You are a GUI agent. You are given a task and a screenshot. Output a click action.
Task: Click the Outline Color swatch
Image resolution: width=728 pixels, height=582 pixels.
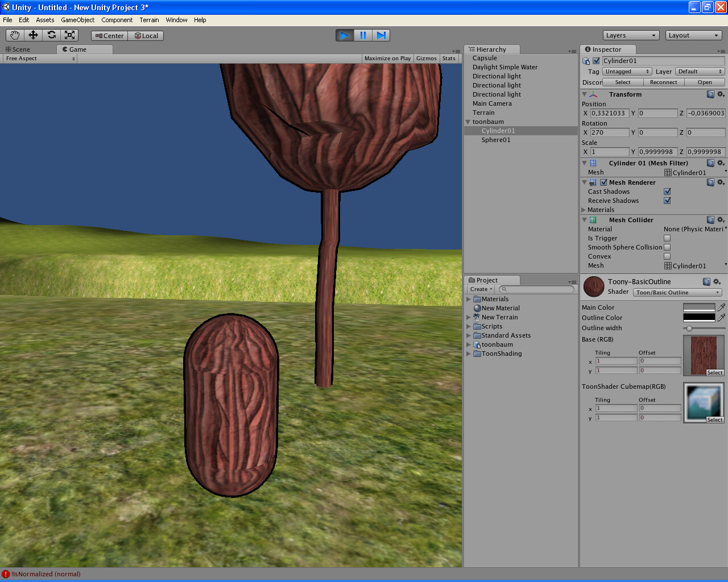698,318
